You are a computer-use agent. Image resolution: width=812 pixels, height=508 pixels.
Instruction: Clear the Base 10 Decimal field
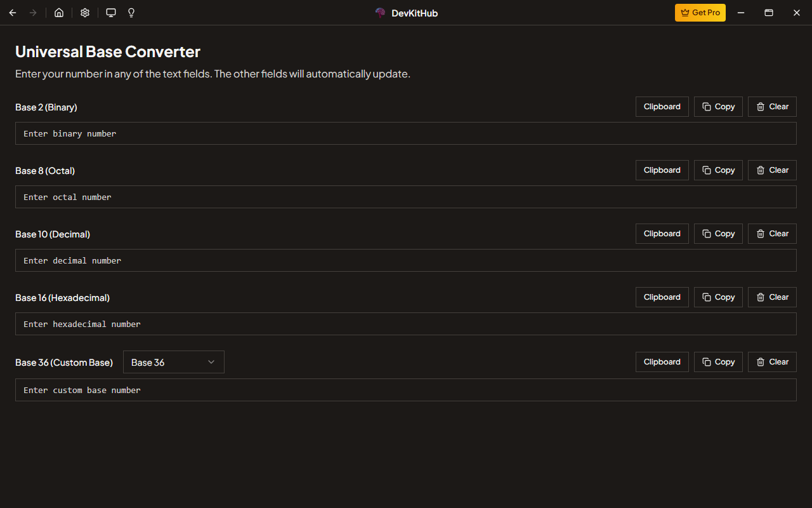(772, 234)
